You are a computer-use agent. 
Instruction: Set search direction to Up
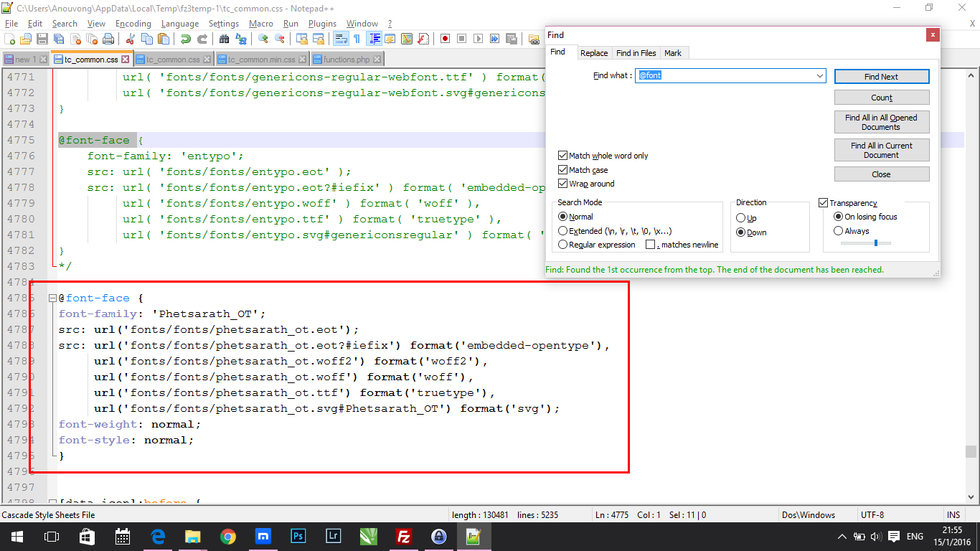click(741, 218)
